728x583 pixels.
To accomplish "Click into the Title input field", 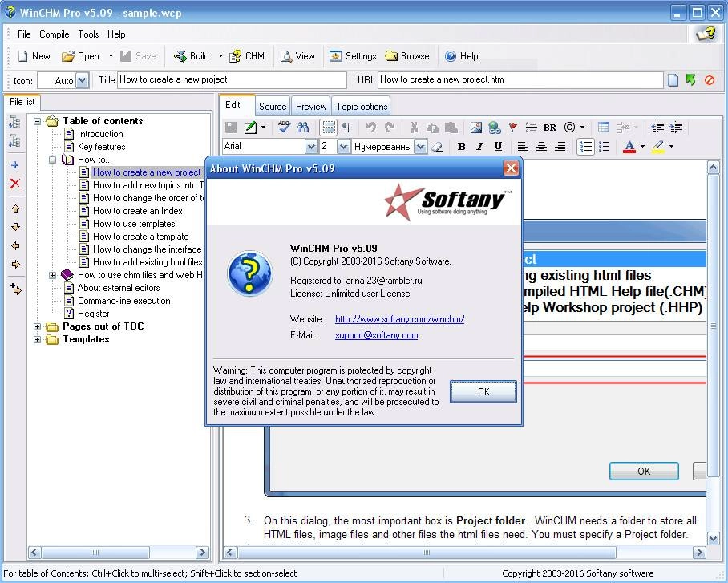I will tap(233, 80).
